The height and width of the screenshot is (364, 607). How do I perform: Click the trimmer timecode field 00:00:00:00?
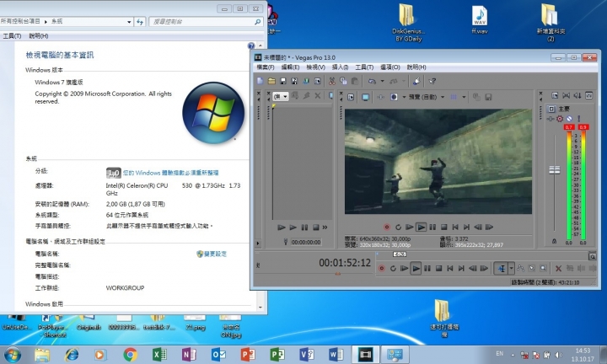pos(306,242)
